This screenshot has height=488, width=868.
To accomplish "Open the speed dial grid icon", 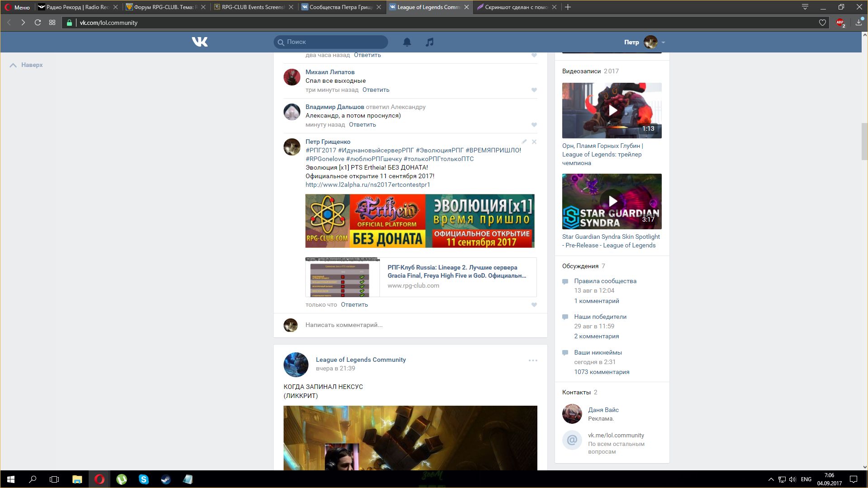I will point(52,23).
